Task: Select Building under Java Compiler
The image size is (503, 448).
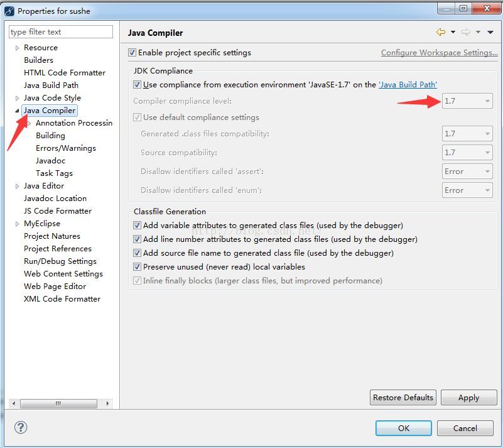Action: tap(50, 136)
